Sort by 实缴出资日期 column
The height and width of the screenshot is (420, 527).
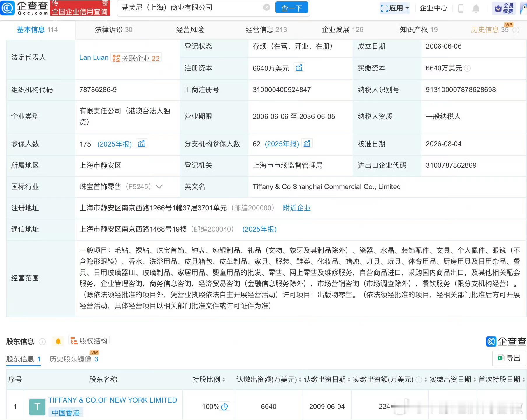click(x=475, y=380)
